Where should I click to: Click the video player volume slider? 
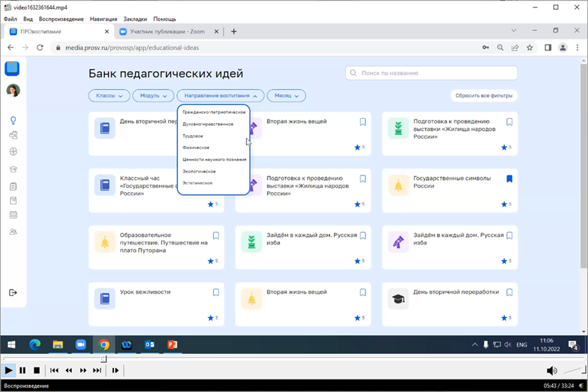(573, 370)
